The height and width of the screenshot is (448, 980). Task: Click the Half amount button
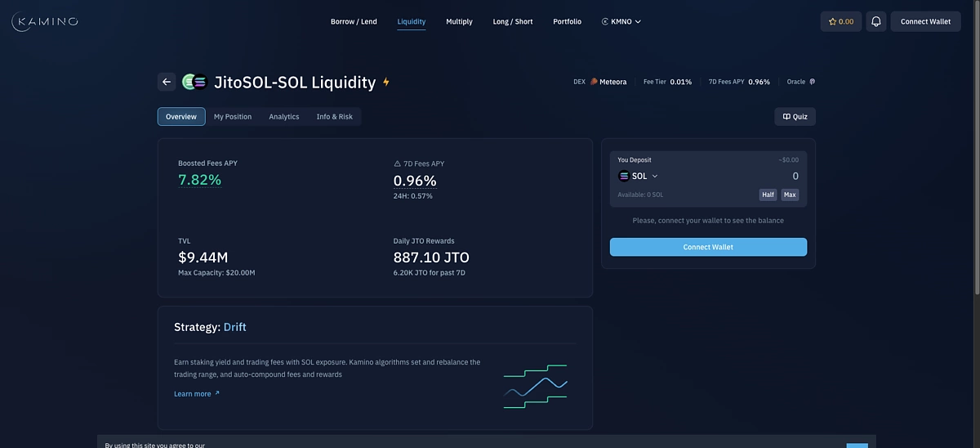768,195
